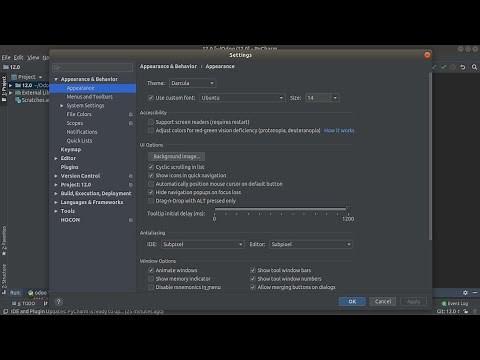Viewport: 480px width, 360px height.
Task: Open the Theme dropdown showing Darcula
Action: coord(193,83)
